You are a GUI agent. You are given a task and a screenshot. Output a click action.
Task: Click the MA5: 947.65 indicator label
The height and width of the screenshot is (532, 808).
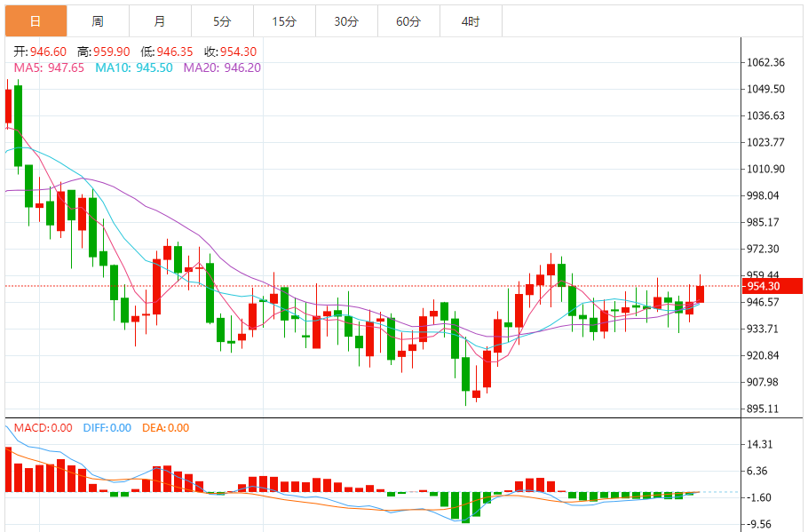pyautogui.click(x=49, y=67)
